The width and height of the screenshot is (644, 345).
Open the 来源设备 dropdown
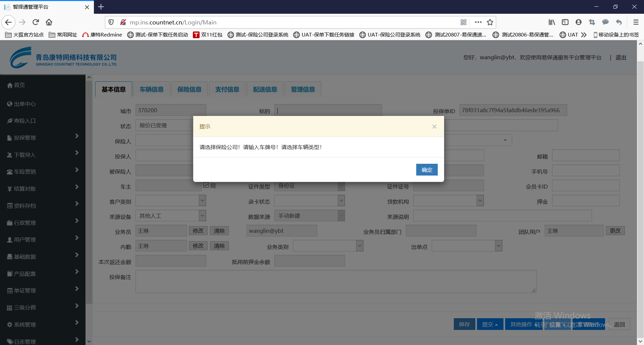(171, 216)
